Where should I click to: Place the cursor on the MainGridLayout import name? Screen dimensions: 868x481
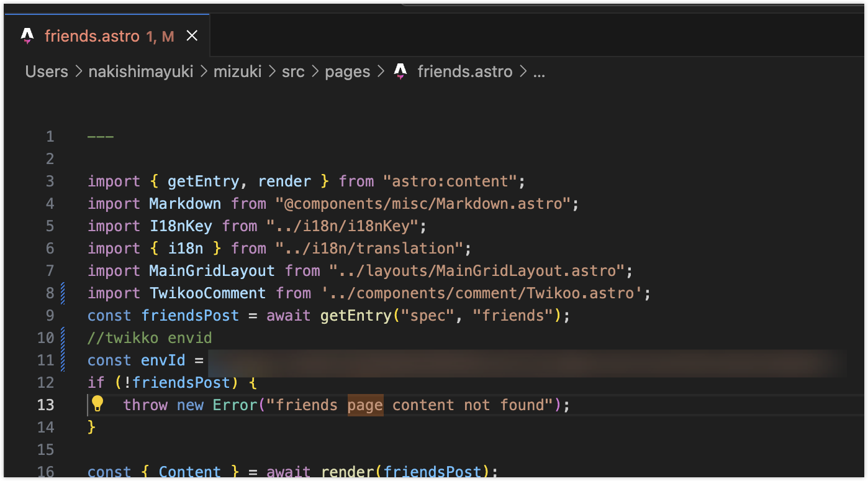212,270
